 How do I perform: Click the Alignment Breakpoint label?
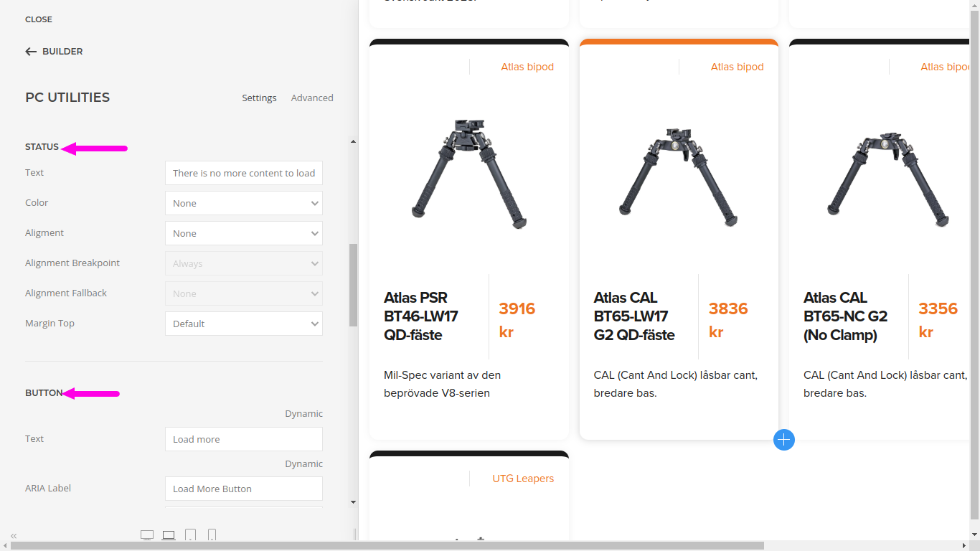pos(72,263)
